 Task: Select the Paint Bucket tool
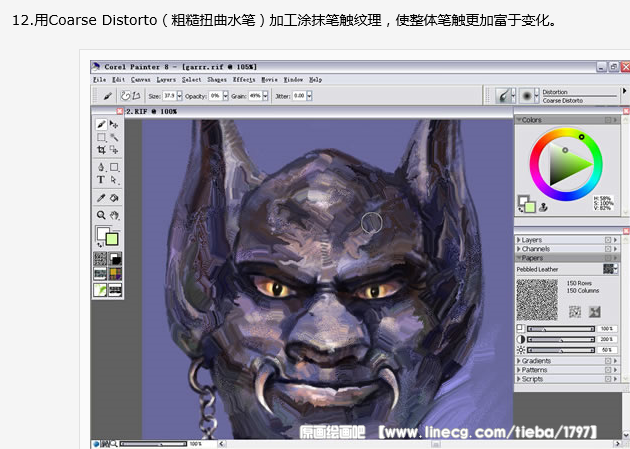click(x=114, y=198)
